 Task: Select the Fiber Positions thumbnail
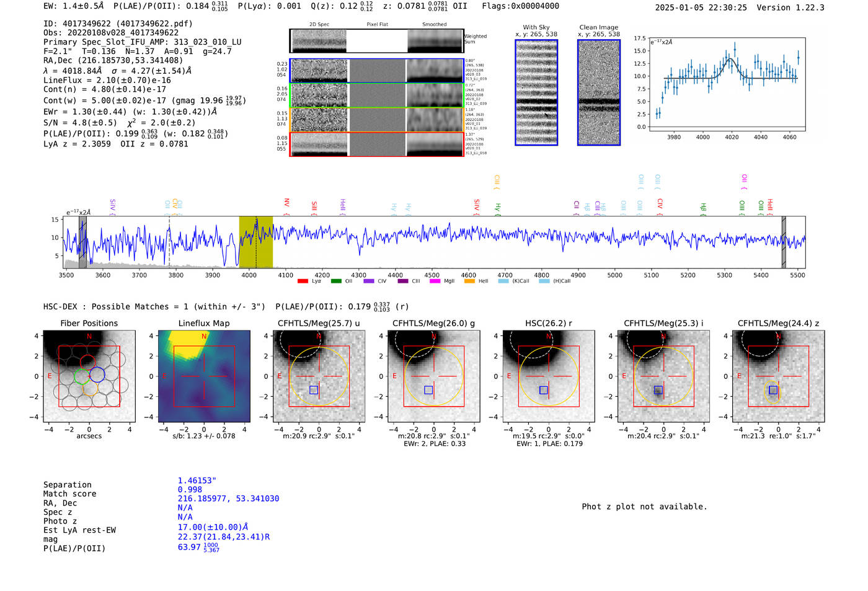click(x=89, y=376)
